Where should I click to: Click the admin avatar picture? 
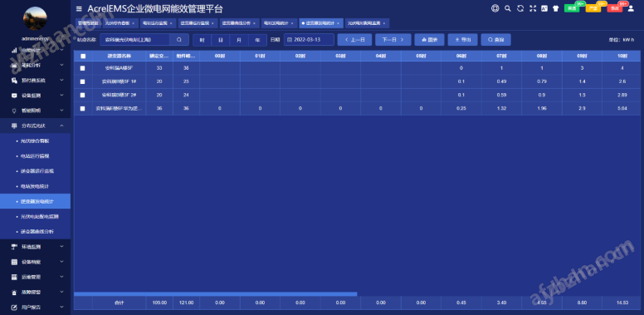click(x=35, y=18)
